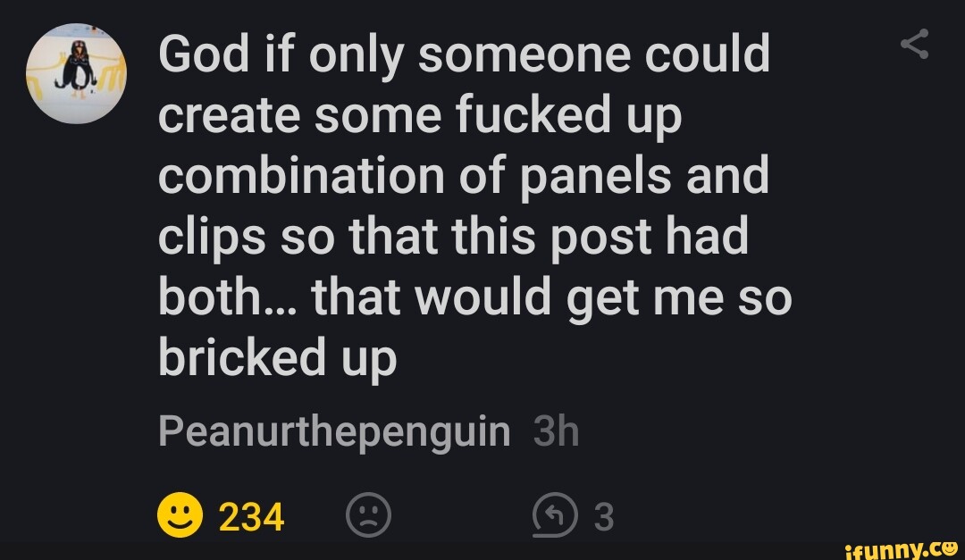The image size is (965, 560).
Task: Select the yellow smiley reaction icon
Action: click(178, 513)
